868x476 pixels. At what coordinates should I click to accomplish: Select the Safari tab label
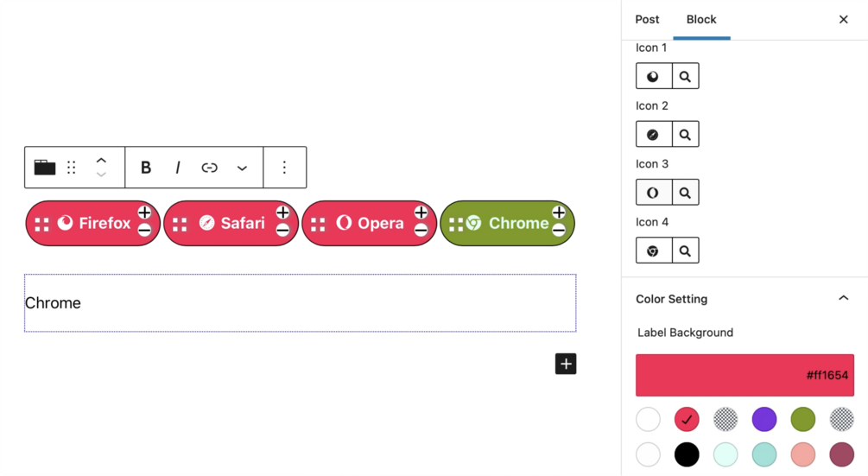(243, 223)
